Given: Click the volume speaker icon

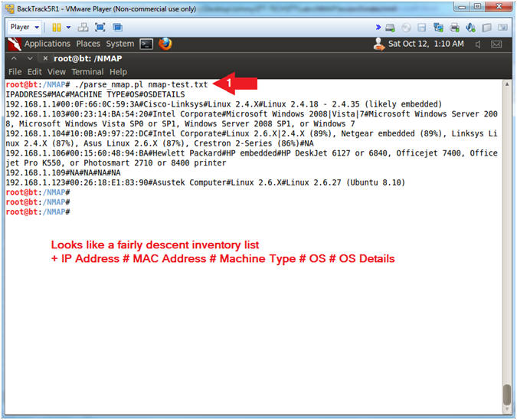Looking at the screenshot, I should point(478,44).
